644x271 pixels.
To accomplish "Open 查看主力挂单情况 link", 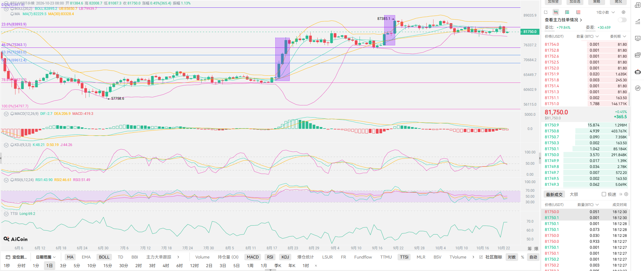I will [x=563, y=20].
